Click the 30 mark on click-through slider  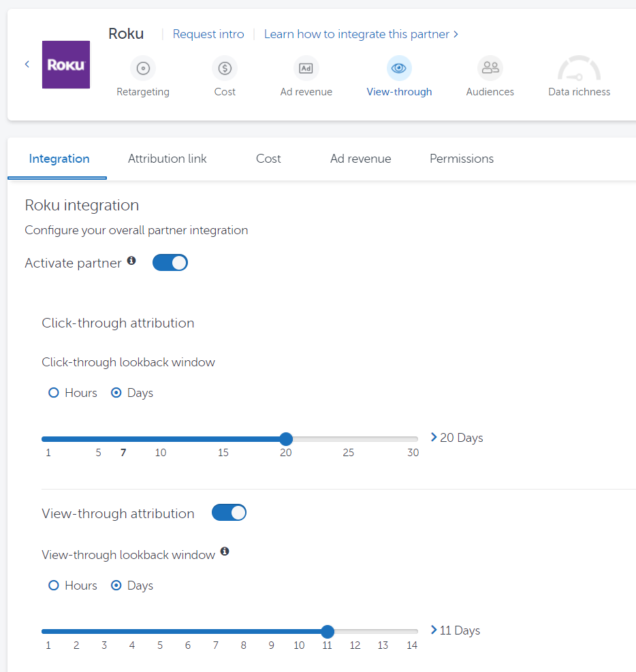point(413,453)
